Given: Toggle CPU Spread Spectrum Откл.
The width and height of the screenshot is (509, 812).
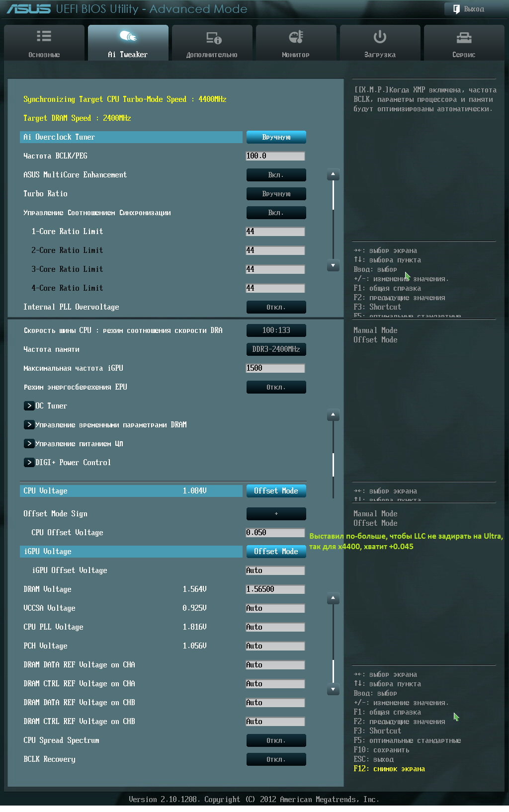Looking at the screenshot, I should 276,740.
